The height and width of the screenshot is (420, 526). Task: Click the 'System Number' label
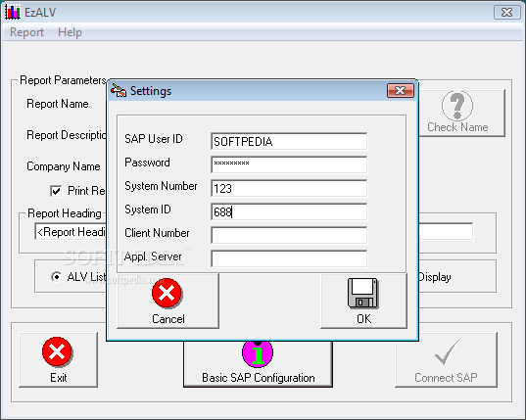coord(161,186)
